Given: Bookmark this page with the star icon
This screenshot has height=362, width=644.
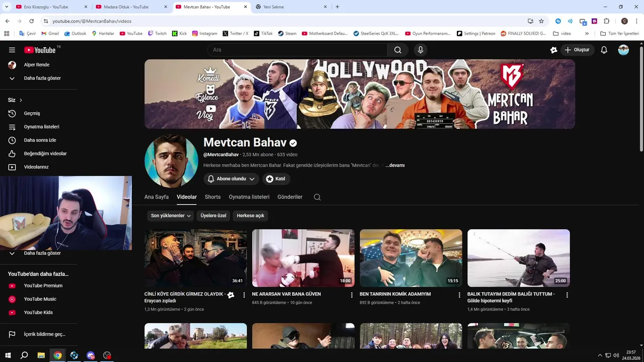Looking at the screenshot, I should 541,21.
